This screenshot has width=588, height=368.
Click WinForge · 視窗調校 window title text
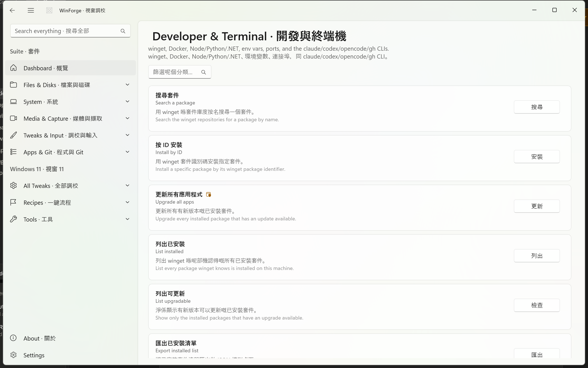coord(82,10)
